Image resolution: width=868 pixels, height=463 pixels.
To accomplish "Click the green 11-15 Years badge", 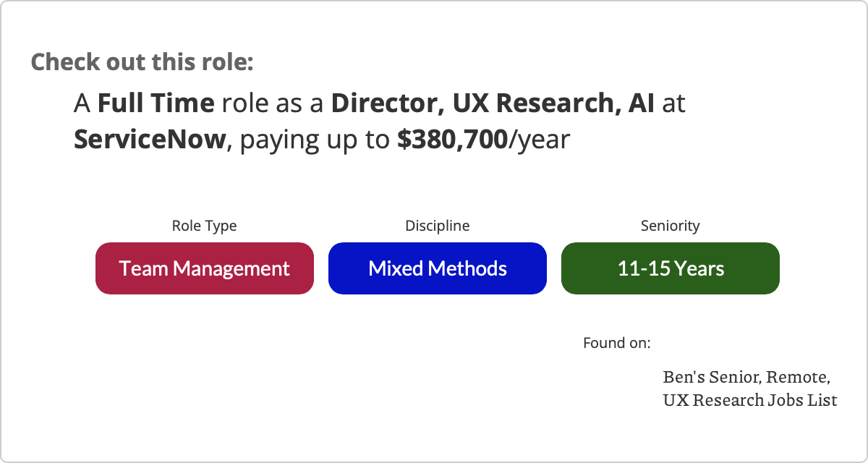I will 671,268.
